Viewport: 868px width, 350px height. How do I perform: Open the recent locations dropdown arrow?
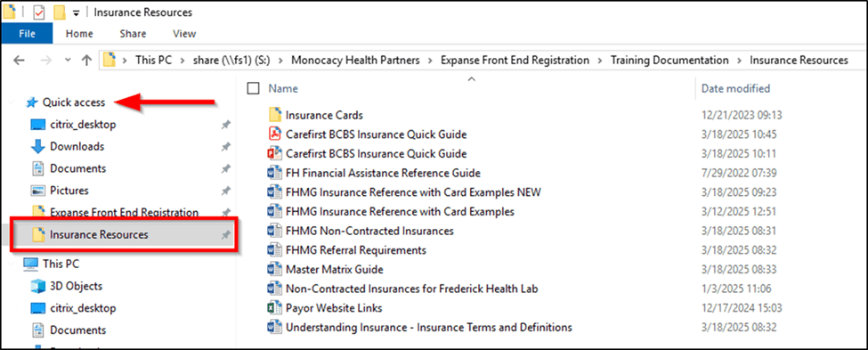click(x=68, y=61)
